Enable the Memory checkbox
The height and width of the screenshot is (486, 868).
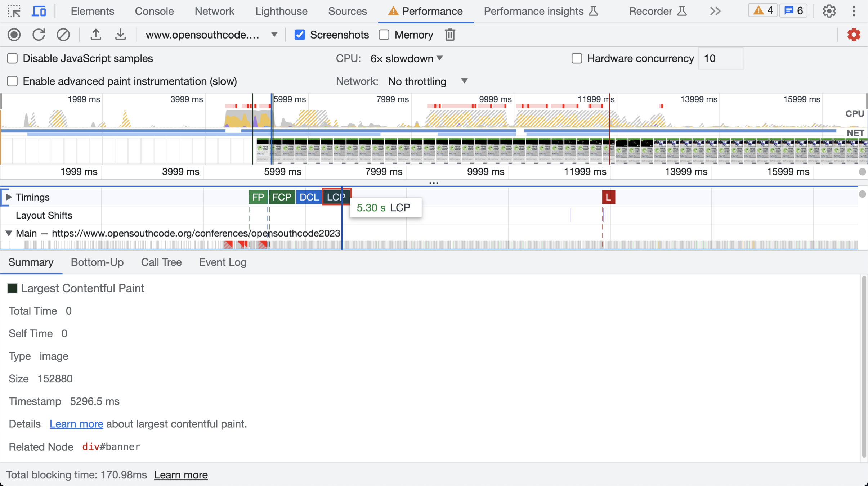point(384,35)
